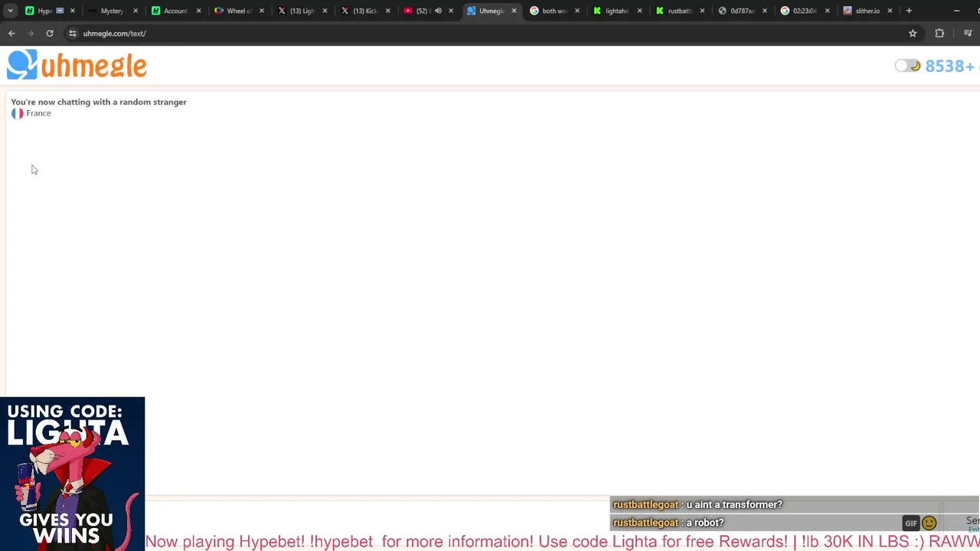Viewport: 980px width, 551px height.
Task: Bookmark this page with the star icon
Action: [913, 34]
